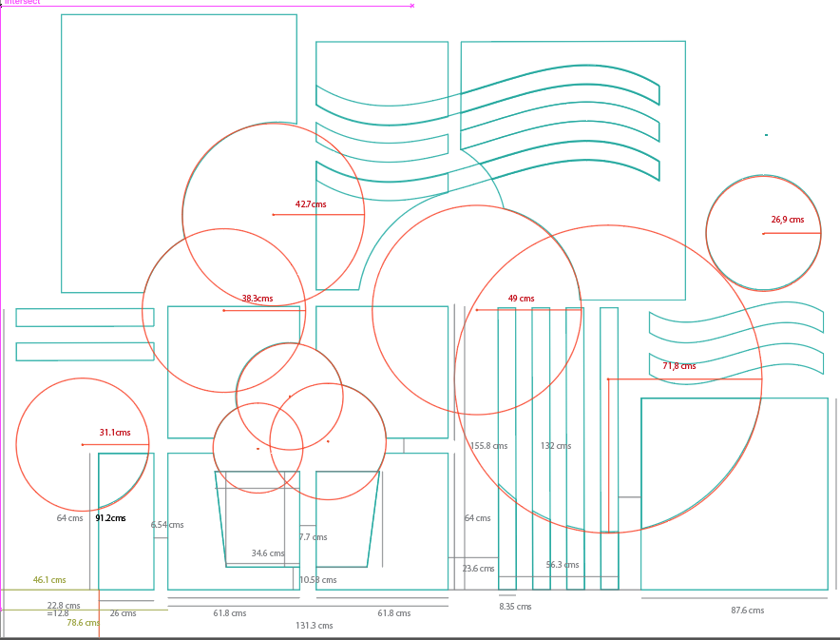Select the olive "46.1 cms" label

pos(49,580)
